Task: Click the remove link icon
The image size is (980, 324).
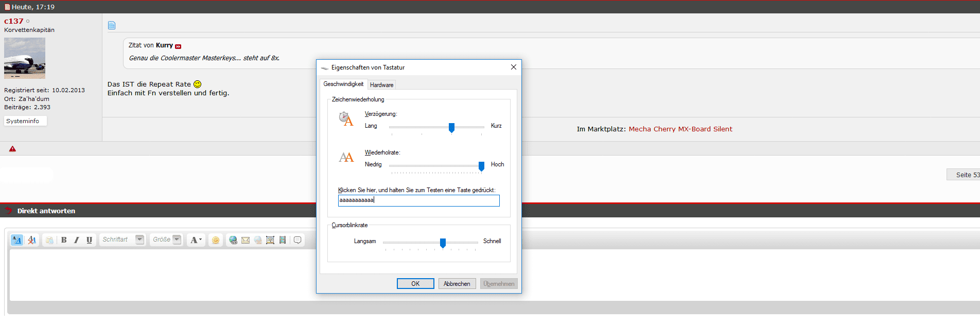Action: (258, 240)
